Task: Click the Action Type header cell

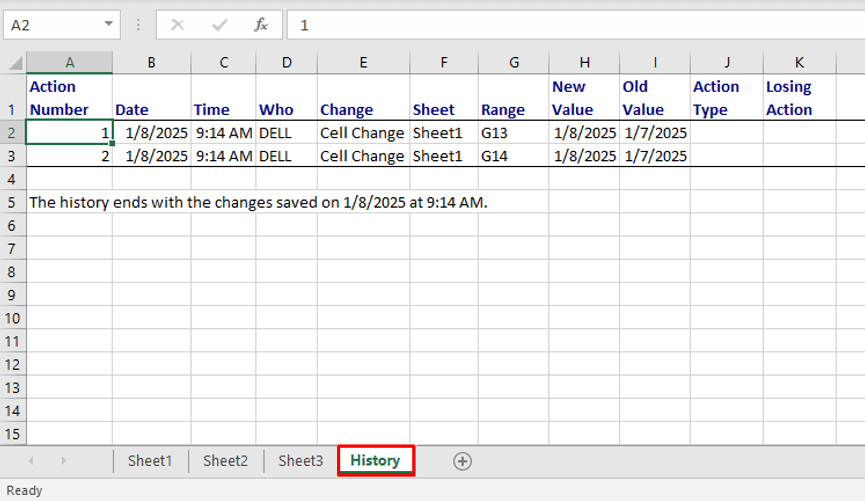Action: pos(727,98)
